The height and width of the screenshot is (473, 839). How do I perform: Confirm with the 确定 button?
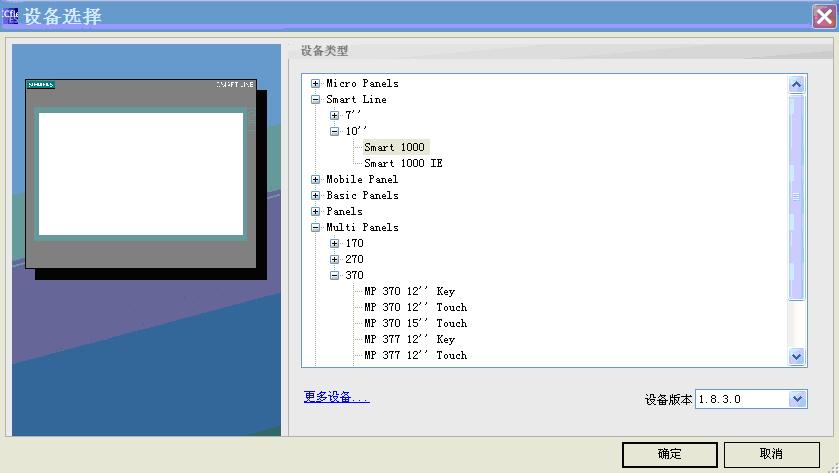click(x=669, y=454)
